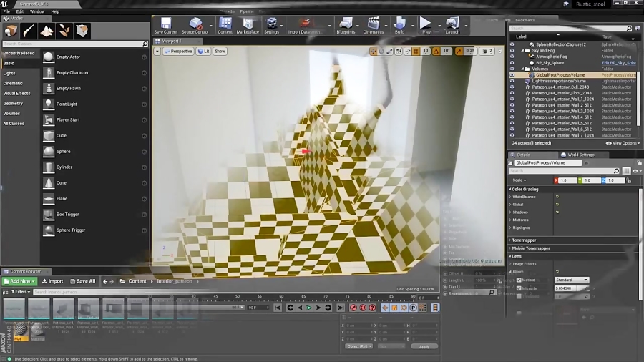Open the File menu
Viewport: 644px width, 362px height.
(x=6, y=11)
